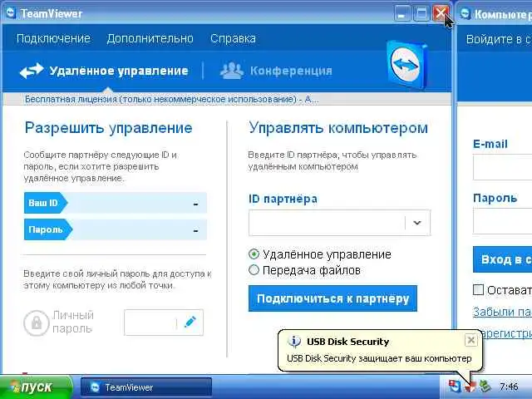Click the padlock icon near Личный пароль
This screenshot has height=399, width=532.
click(37, 323)
